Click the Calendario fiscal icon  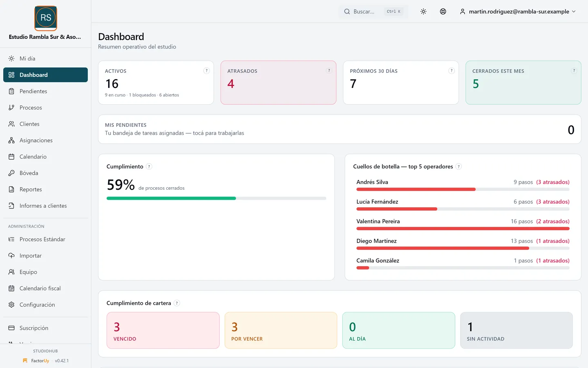pos(11,288)
